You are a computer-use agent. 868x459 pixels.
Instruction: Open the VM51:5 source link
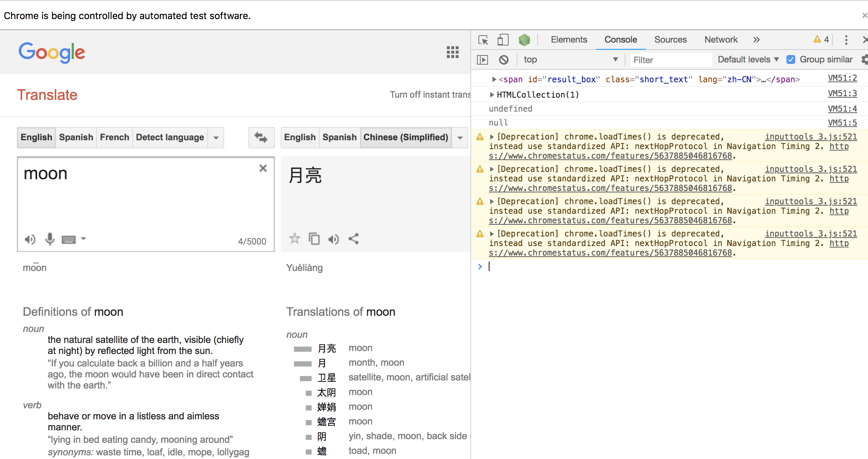coord(842,123)
